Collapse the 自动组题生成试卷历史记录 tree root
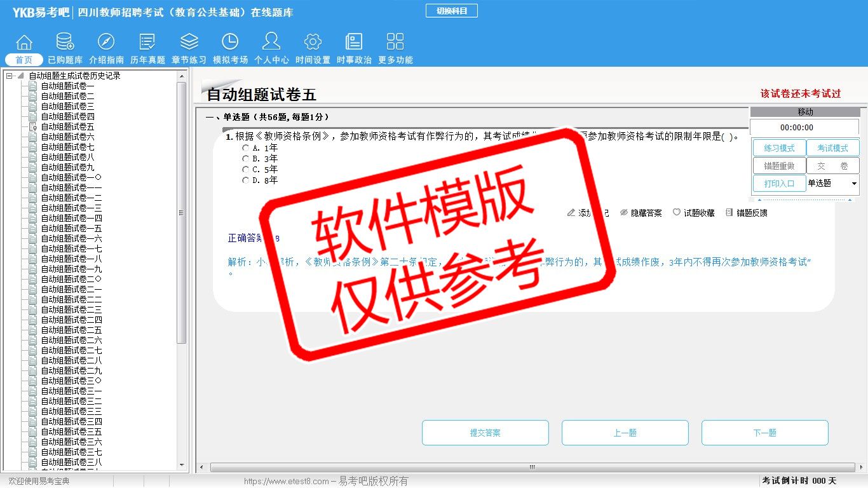 [10, 76]
